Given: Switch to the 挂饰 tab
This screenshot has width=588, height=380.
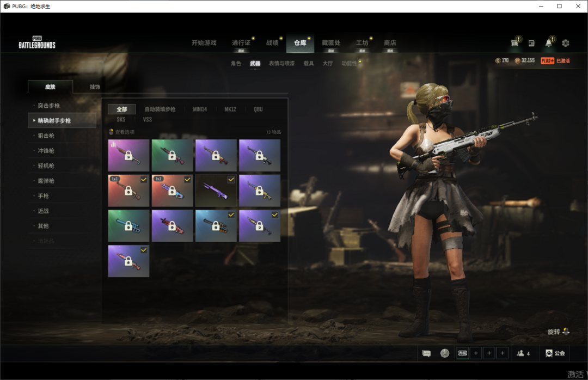Looking at the screenshot, I should [95, 87].
